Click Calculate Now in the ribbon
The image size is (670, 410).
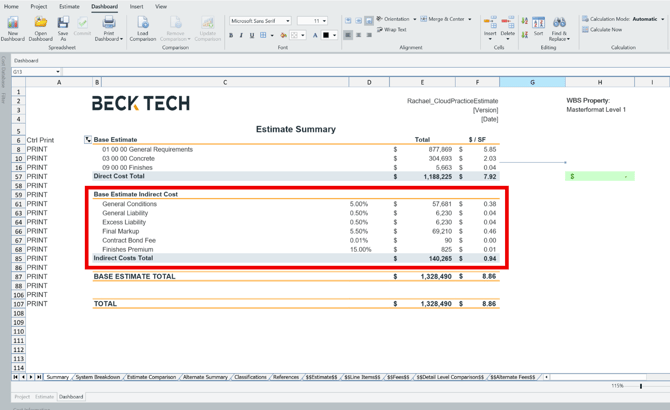click(603, 29)
